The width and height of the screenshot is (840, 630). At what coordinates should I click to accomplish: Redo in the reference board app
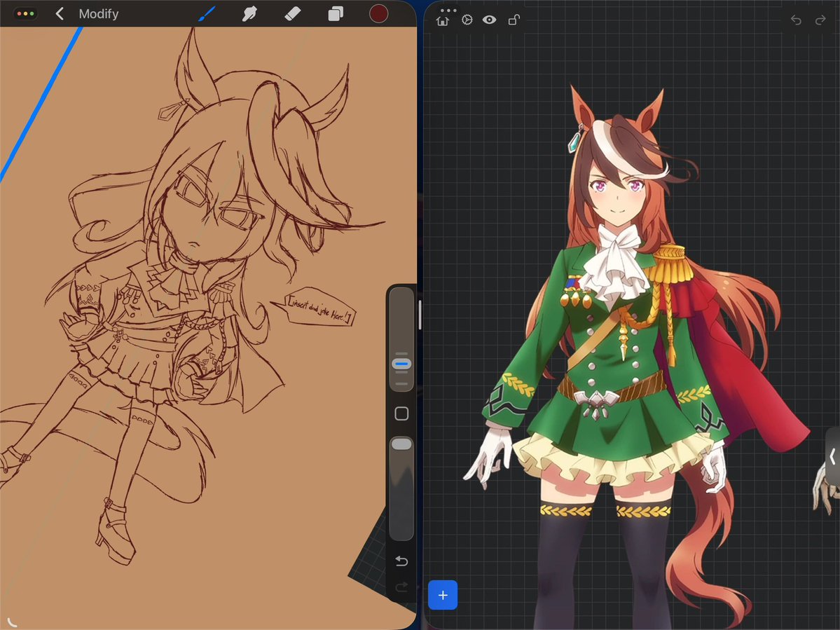pos(820,20)
